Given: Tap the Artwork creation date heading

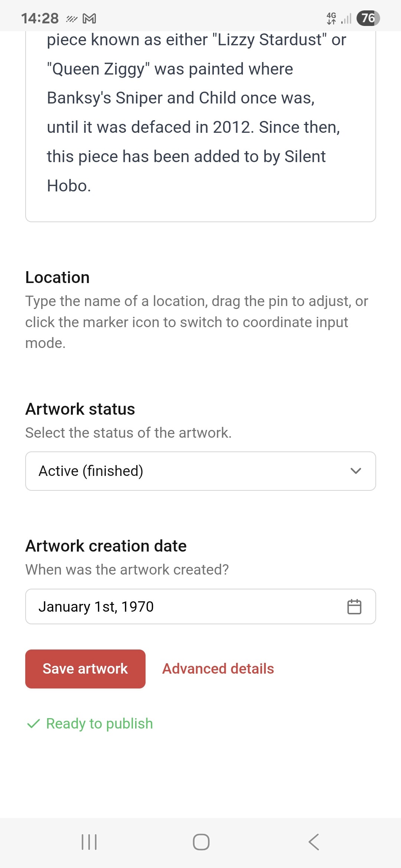Looking at the screenshot, I should click(x=106, y=546).
